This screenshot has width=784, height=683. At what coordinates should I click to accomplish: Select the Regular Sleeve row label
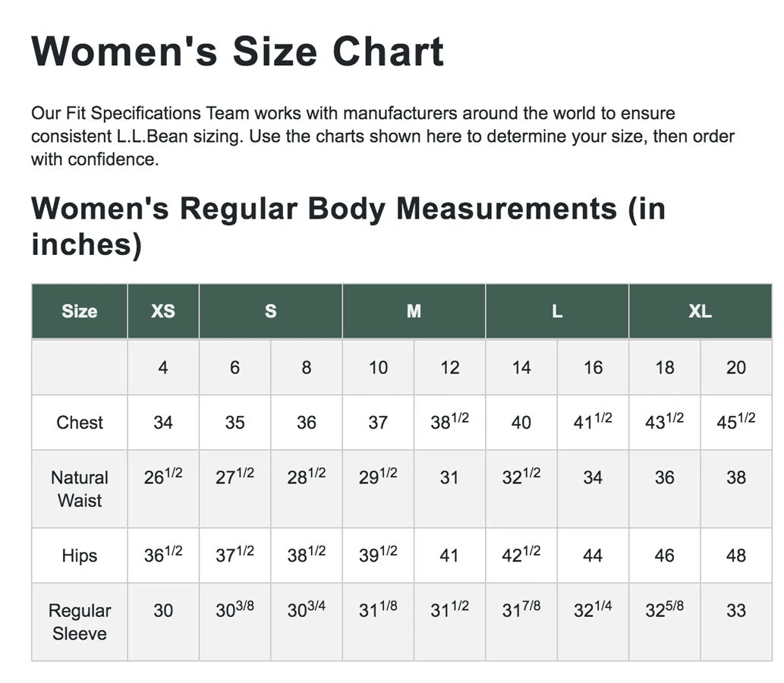pyautogui.click(x=80, y=622)
